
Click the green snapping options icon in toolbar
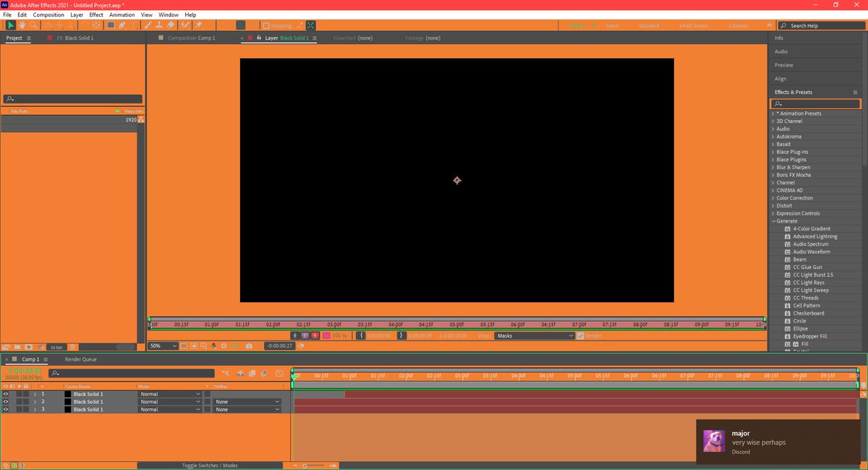coord(310,25)
